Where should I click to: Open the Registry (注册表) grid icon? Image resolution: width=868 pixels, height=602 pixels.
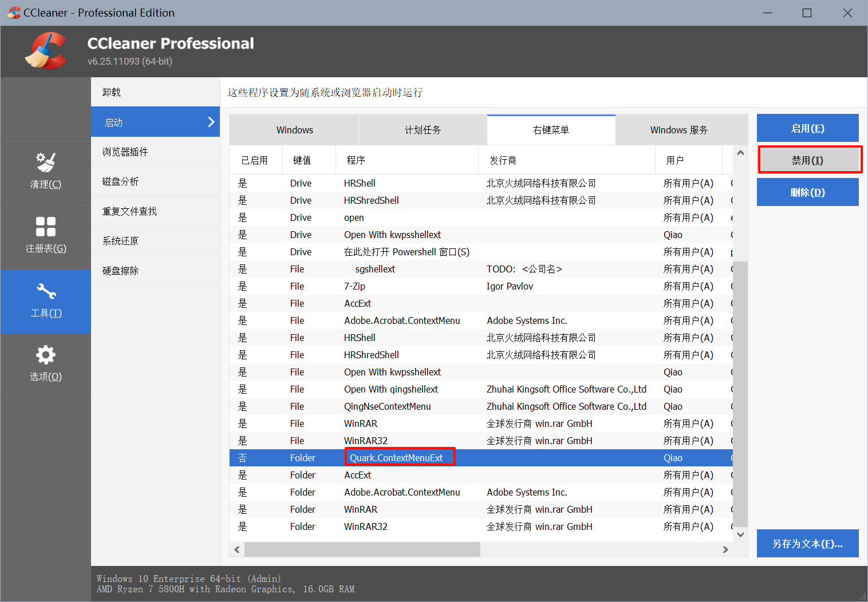46,227
